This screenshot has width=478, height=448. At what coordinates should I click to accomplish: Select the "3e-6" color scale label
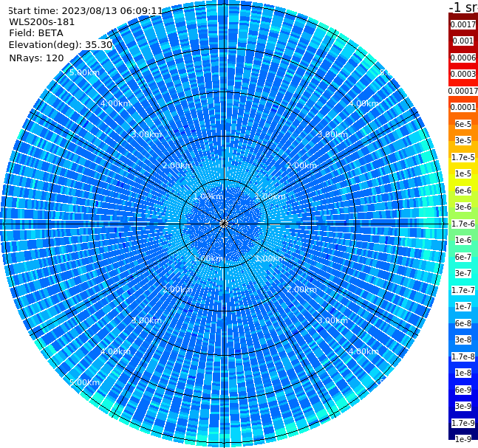pyautogui.click(x=463, y=207)
